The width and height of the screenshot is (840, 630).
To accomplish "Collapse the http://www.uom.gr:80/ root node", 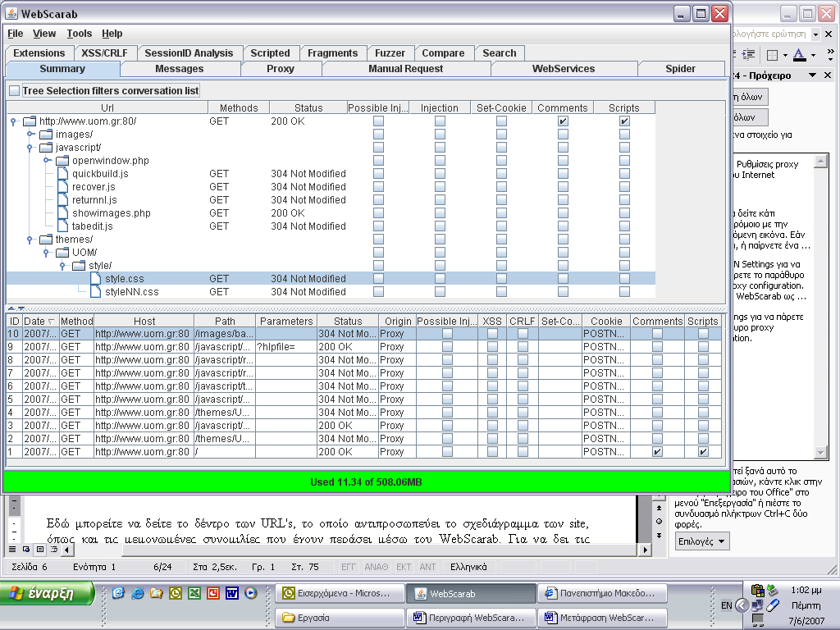I will [13, 121].
